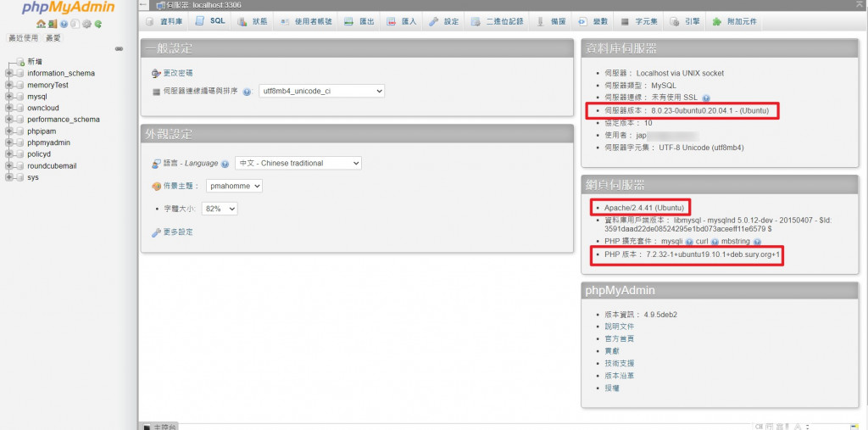The width and height of the screenshot is (868, 430).
Task: Click 新增 to create a new database
Action: point(35,62)
